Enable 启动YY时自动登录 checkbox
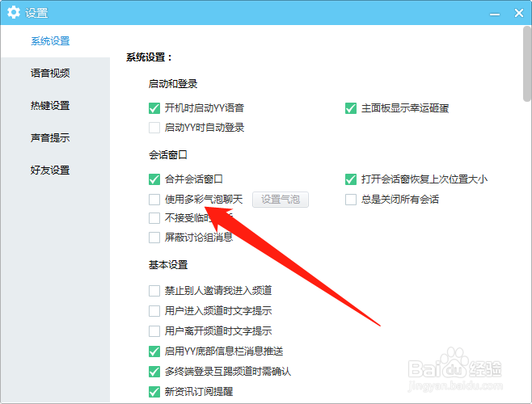The image size is (532, 404). coord(154,128)
